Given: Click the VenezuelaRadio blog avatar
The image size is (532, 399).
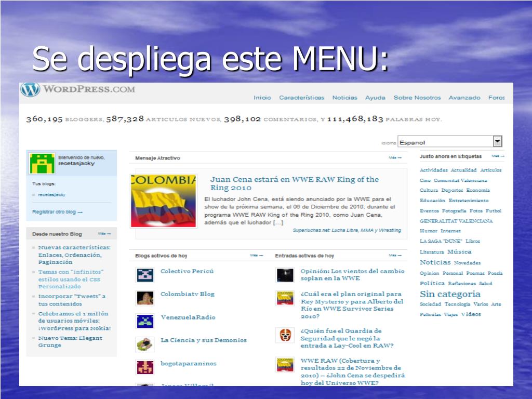Looking at the screenshot, I should pyautogui.click(x=145, y=321).
